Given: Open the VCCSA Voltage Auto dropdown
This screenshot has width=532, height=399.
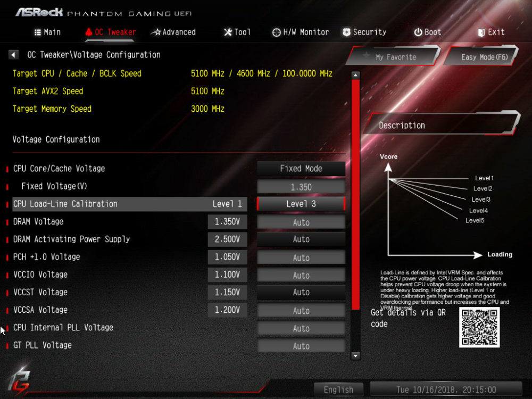Looking at the screenshot, I should coord(301,311).
